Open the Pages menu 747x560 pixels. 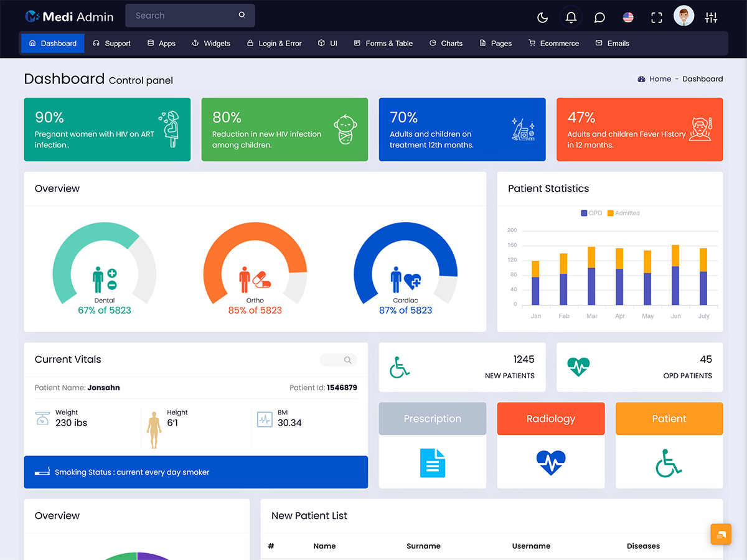point(496,44)
